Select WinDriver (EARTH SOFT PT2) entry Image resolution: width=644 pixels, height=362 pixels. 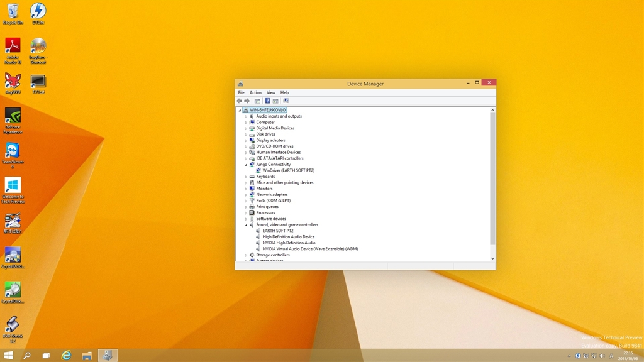pyautogui.click(x=288, y=170)
